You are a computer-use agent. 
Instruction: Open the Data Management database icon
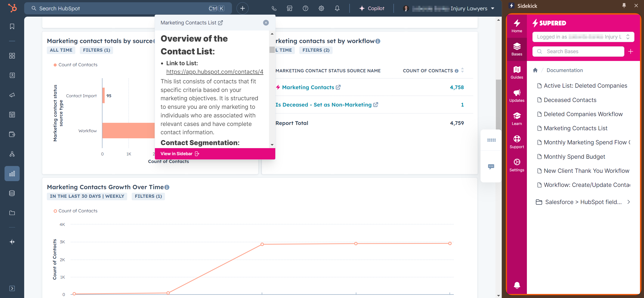(x=12, y=193)
